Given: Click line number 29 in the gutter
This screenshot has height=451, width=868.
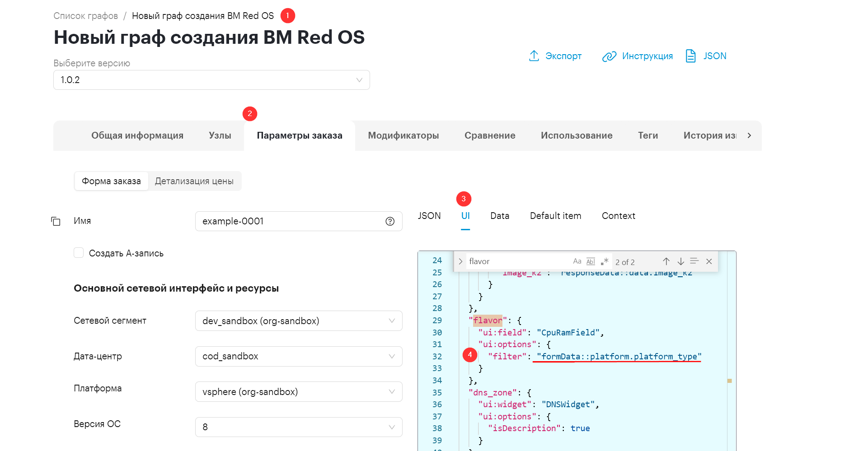Looking at the screenshot, I should [x=437, y=321].
